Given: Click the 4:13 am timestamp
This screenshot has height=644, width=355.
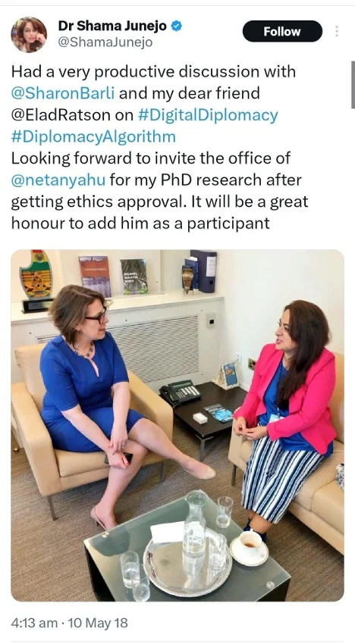Looking at the screenshot, I should coord(33,623).
